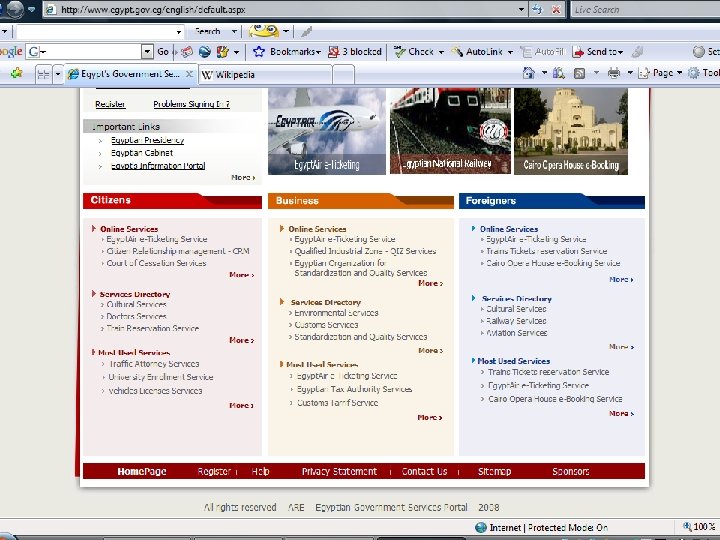Open a new blank tab button
Image resolution: width=720 pixels, height=540 pixels.
click(x=343, y=75)
